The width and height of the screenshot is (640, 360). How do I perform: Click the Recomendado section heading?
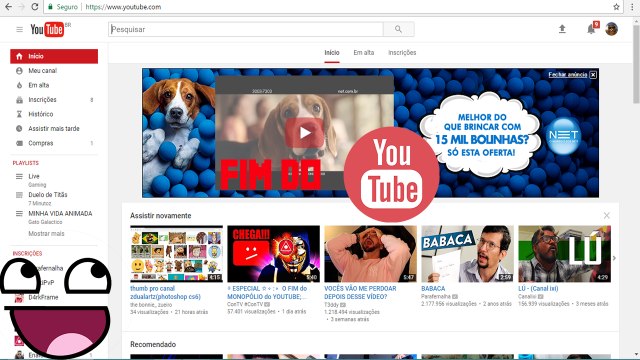coord(153,344)
